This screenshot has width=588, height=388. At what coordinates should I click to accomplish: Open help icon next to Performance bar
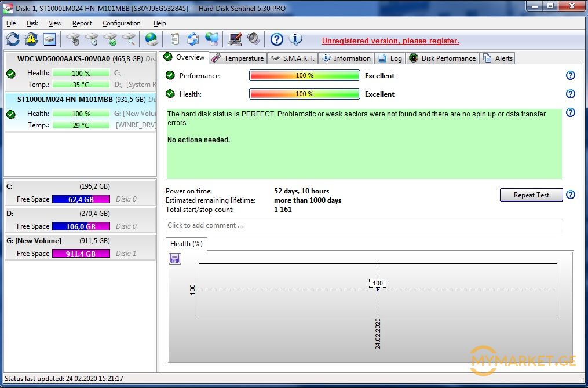coord(571,75)
